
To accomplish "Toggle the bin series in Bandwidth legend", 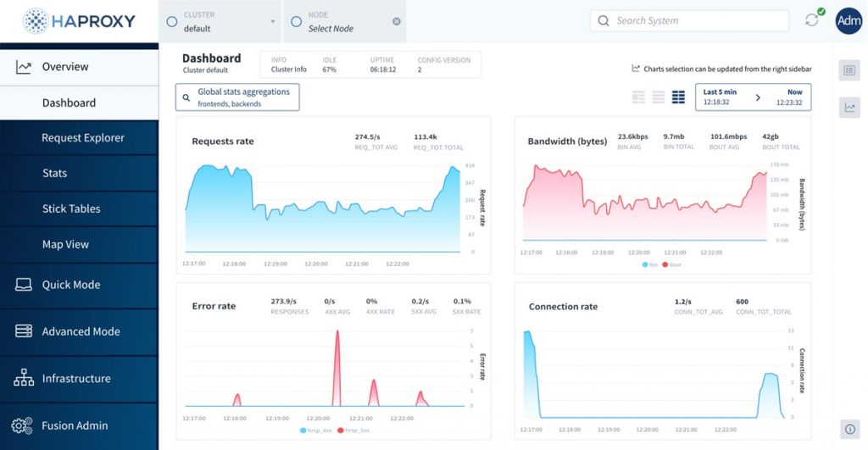I will [649, 264].
